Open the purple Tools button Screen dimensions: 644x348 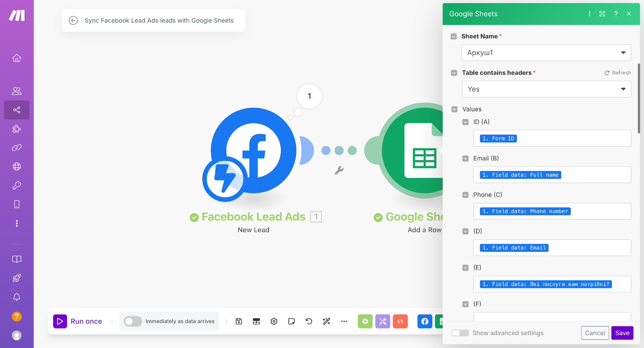(383, 321)
